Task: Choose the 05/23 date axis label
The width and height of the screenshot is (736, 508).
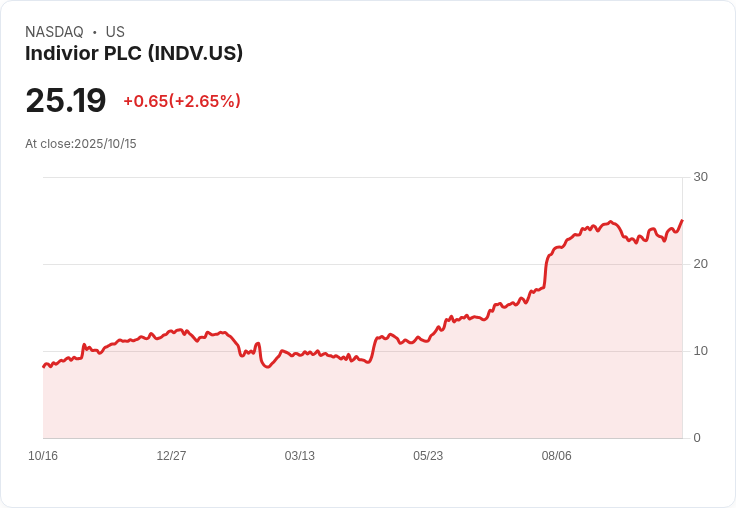Action: (428, 456)
